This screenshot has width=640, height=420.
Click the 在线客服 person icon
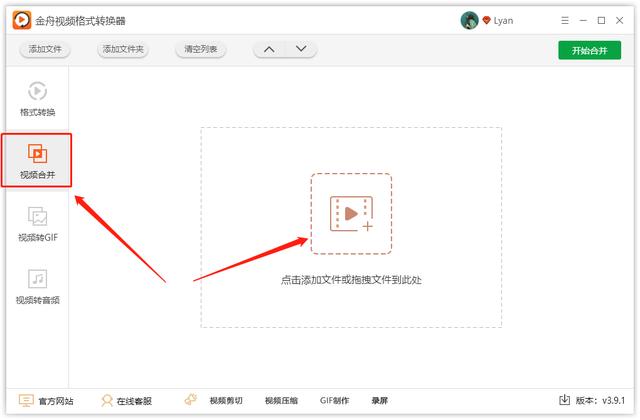107,400
